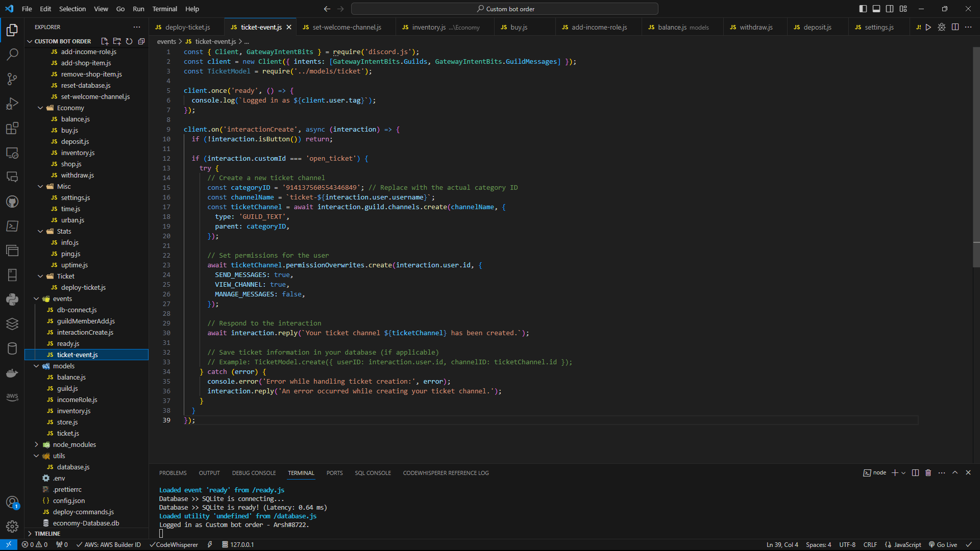
Task: Create a new file in explorer
Action: tap(105, 41)
